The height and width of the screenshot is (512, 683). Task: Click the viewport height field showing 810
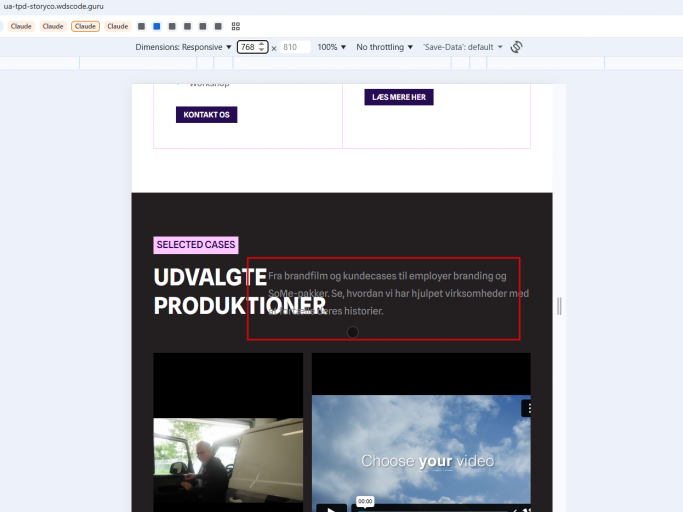click(295, 47)
